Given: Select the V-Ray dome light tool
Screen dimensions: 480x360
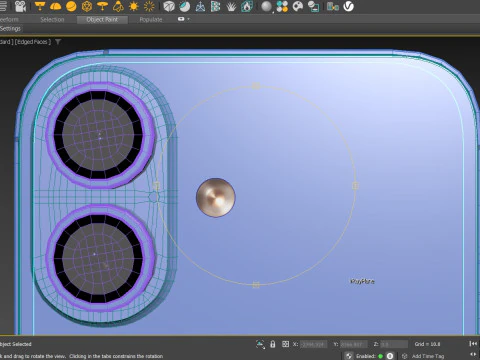Looking at the screenshot, I should click(56, 6).
